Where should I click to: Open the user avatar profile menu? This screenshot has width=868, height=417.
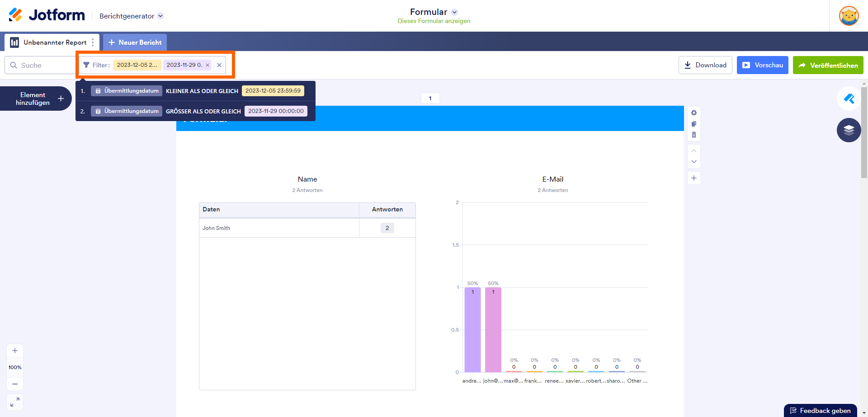click(849, 16)
